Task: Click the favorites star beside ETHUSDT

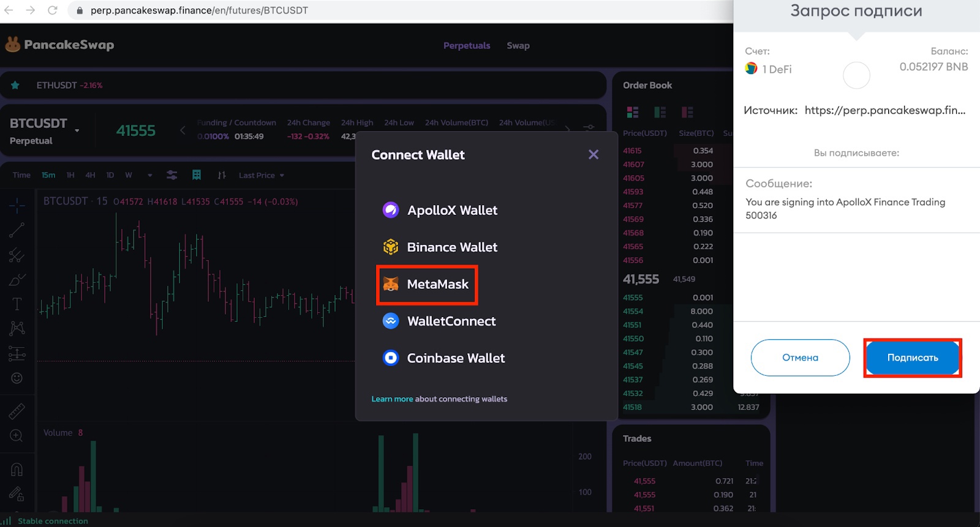Action: pyautogui.click(x=15, y=85)
